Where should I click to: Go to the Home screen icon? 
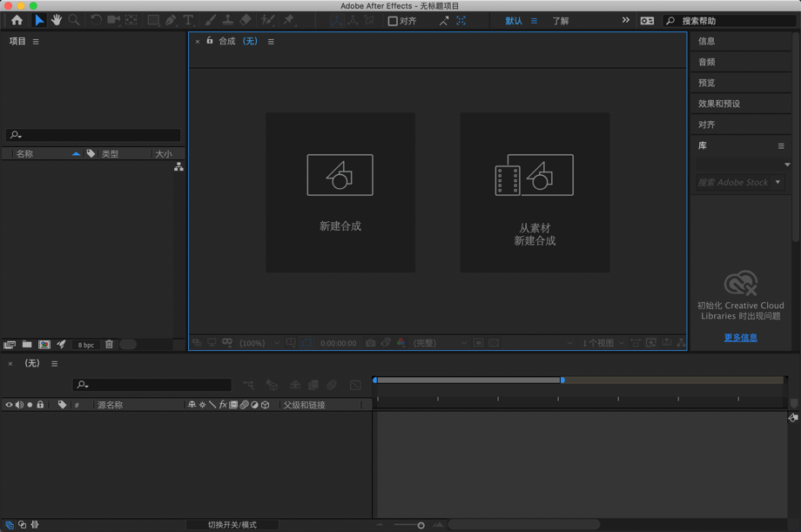pos(17,20)
